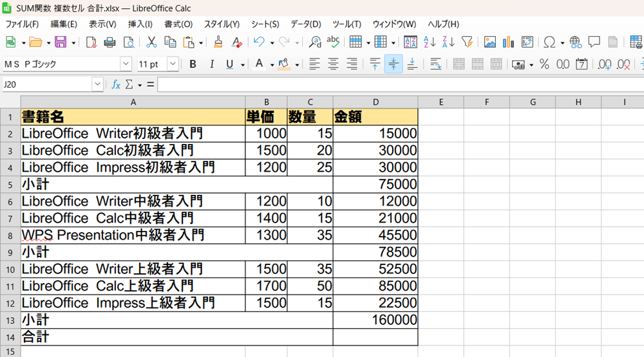Click the Paste clipboard icon
This screenshot has width=644, height=357.
point(189,42)
